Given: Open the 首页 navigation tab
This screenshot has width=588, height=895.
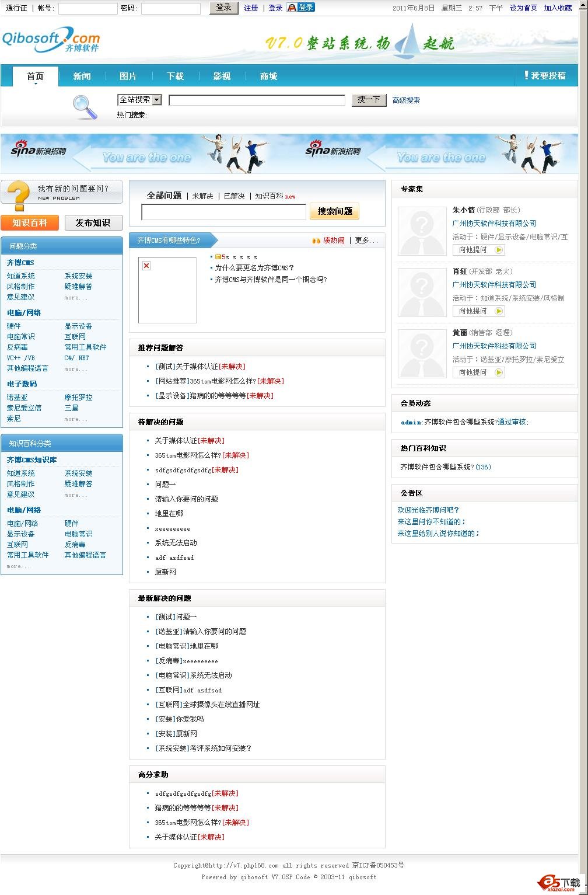Looking at the screenshot, I should tap(36, 76).
